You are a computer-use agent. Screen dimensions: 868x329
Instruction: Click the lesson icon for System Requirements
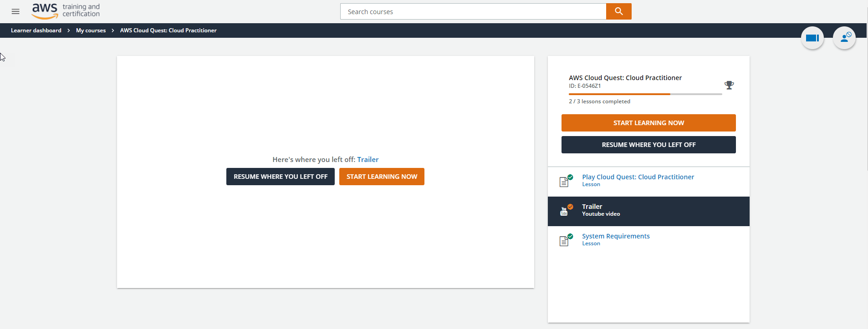click(566, 240)
